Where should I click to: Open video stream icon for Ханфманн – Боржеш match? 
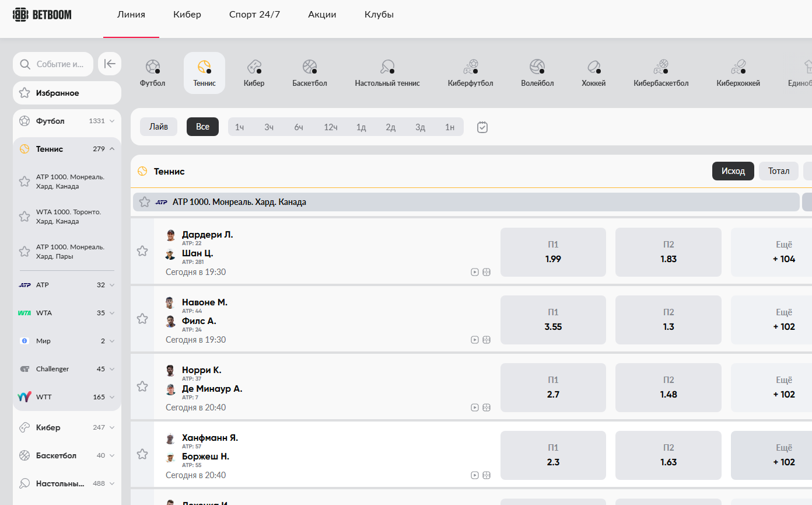475,475
